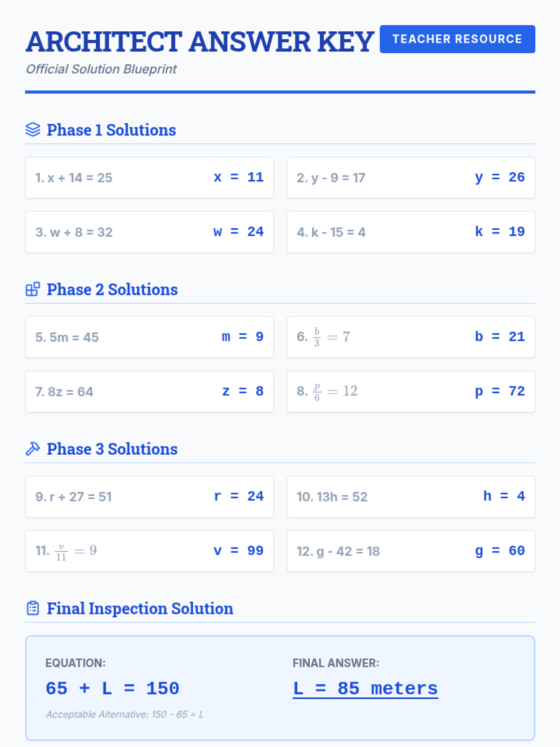Select the r + 27 = 51 problem card
Image resolution: width=560 pixels, height=747 pixels.
pyautogui.click(x=149, y=497)
